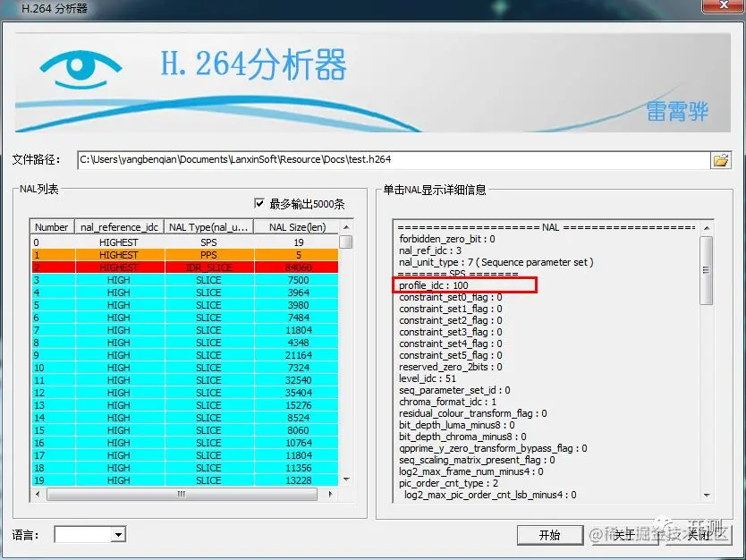
Task: Click NAL list vertical scrollbar thumb
Action: (x=346, y=242)
